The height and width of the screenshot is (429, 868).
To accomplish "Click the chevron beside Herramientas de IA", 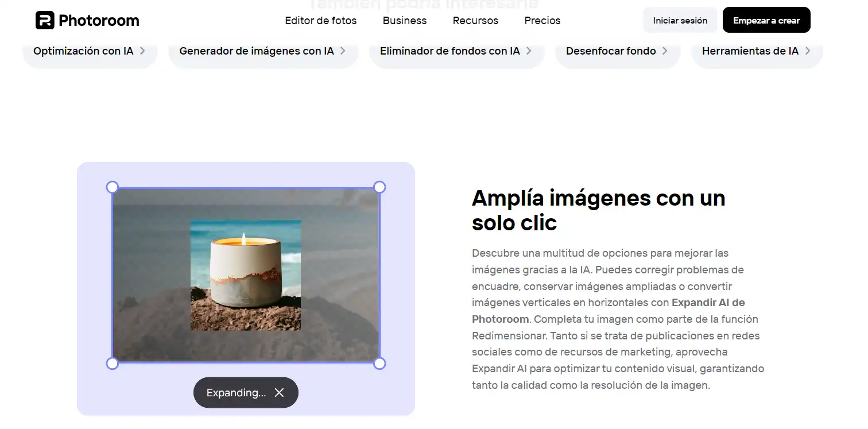I will pos(808,51).
